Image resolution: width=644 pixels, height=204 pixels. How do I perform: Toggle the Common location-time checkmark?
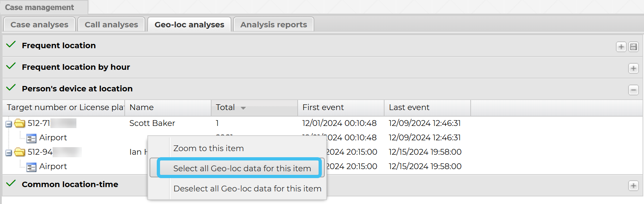[x=11, y=183]
